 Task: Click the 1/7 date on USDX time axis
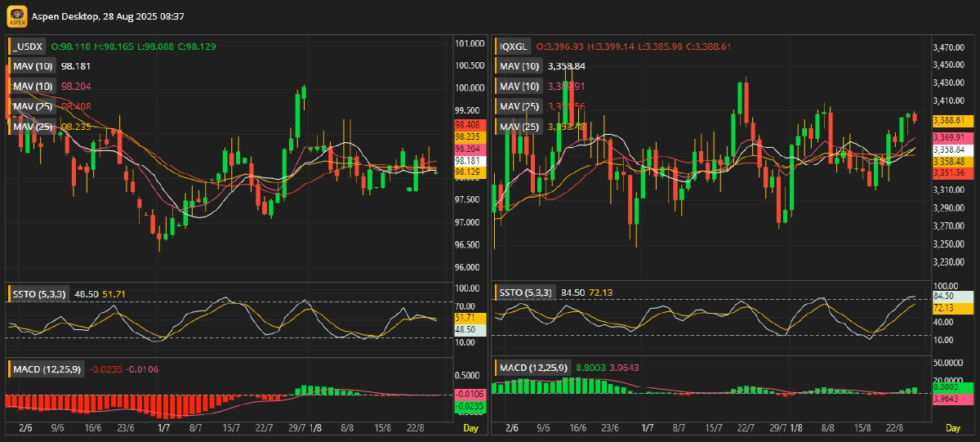click(164, 428)
